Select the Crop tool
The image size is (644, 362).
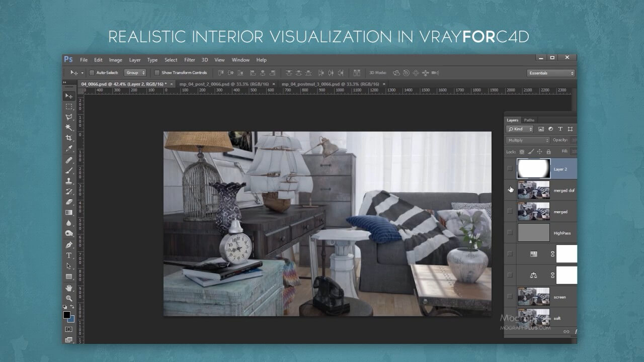pos(69,138)
